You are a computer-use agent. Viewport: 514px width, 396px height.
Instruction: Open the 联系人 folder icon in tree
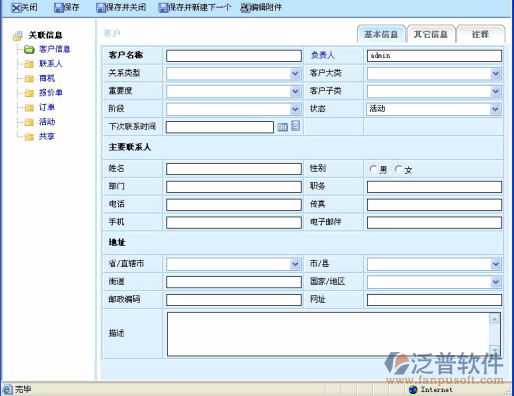(x=29, y=64)
